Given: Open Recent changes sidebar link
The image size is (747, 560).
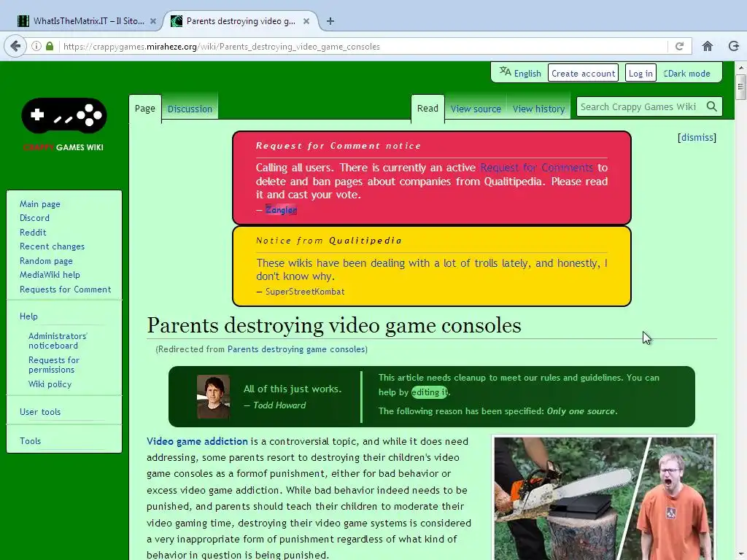Looking at the screenshot, I should [x=52, y=246].
